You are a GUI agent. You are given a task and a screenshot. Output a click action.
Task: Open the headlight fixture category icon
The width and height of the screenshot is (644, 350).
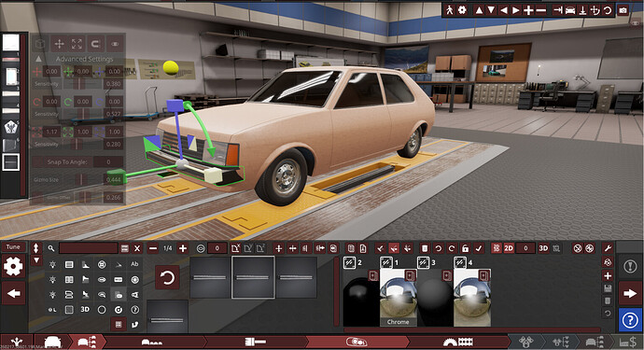[52, 264]
